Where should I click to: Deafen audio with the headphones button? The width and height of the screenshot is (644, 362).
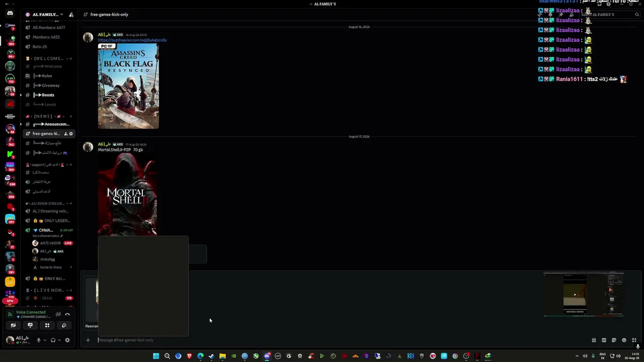point(53,340)
